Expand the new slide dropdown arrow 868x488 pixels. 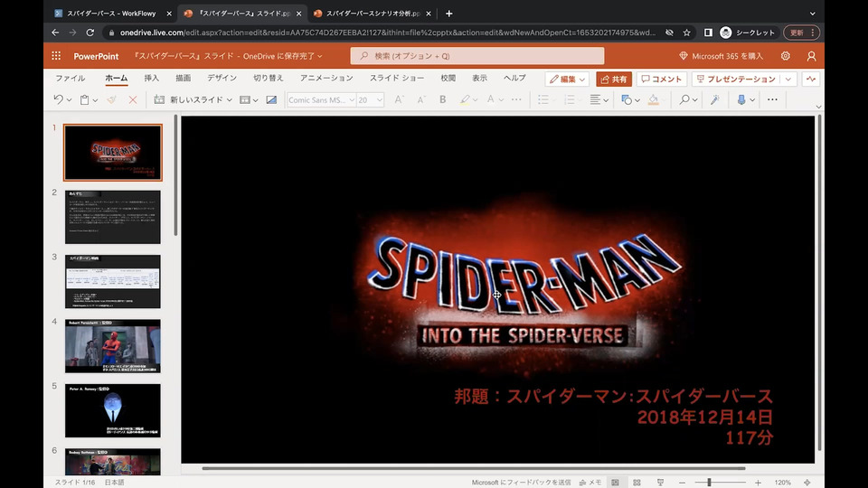(x=229, y=100)
